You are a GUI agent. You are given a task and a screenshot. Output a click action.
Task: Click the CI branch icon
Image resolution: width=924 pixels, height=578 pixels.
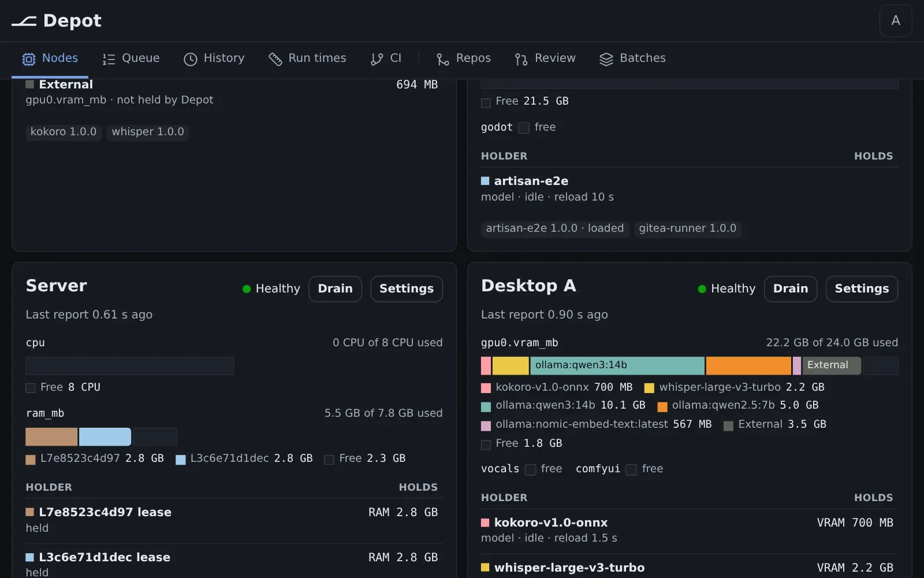pyautogui.click(x=377, y=59)
